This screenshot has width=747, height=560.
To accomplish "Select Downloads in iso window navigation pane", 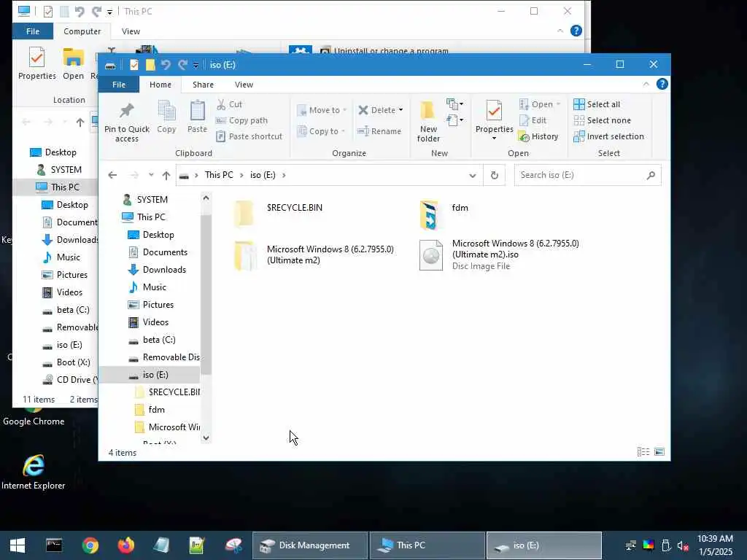I will click(158, 270).
